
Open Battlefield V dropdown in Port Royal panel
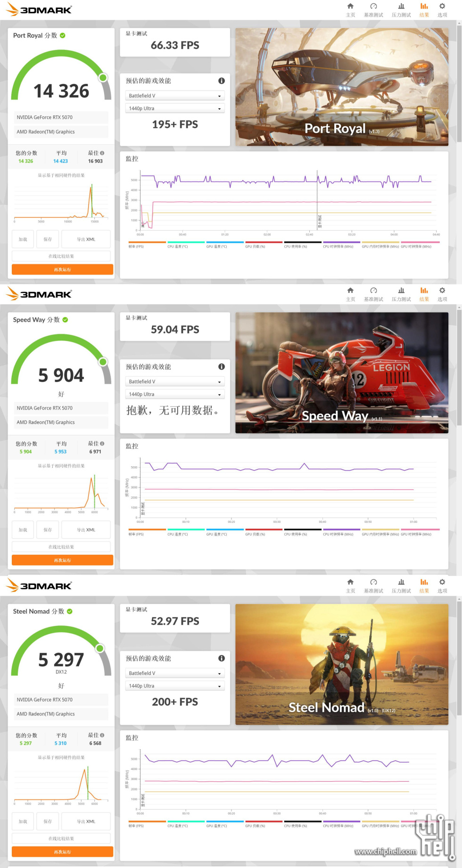click(x=175, y=96)
